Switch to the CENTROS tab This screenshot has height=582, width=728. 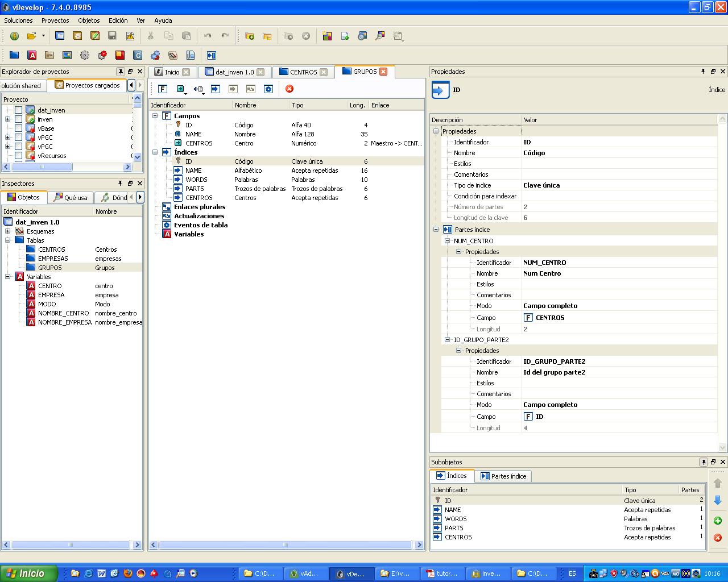[x=303, y=72]
